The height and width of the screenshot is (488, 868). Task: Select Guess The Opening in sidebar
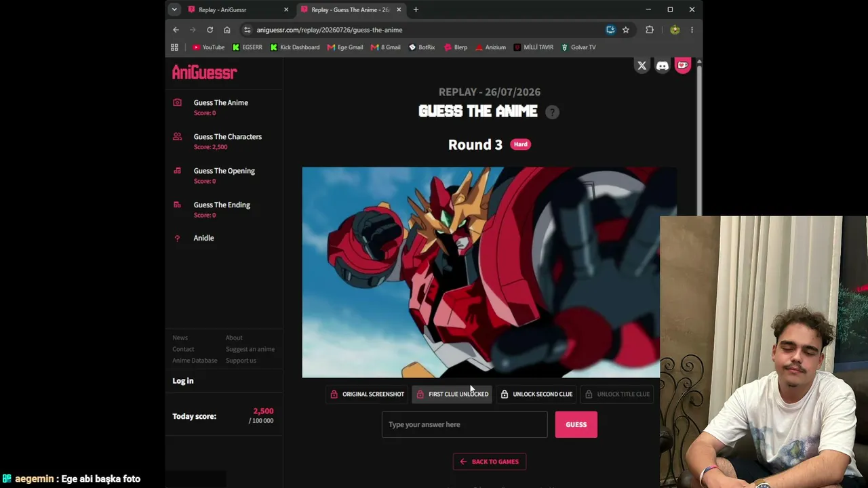click(x=224, y=171)
